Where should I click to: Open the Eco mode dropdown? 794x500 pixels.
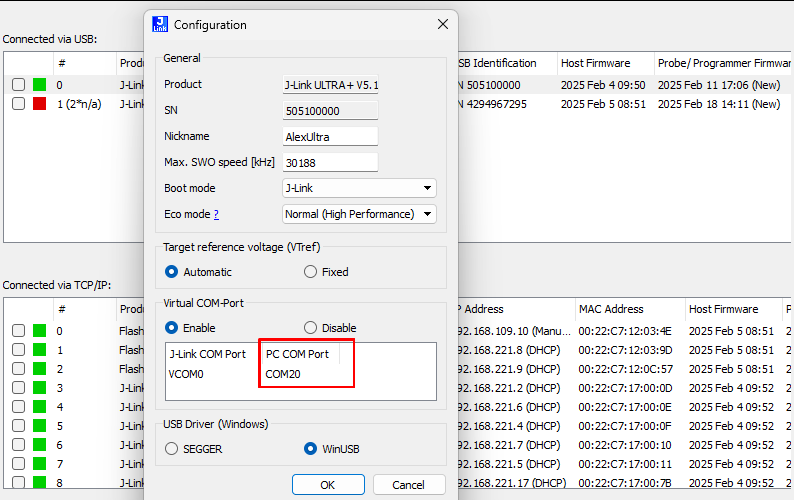[359, 214]
